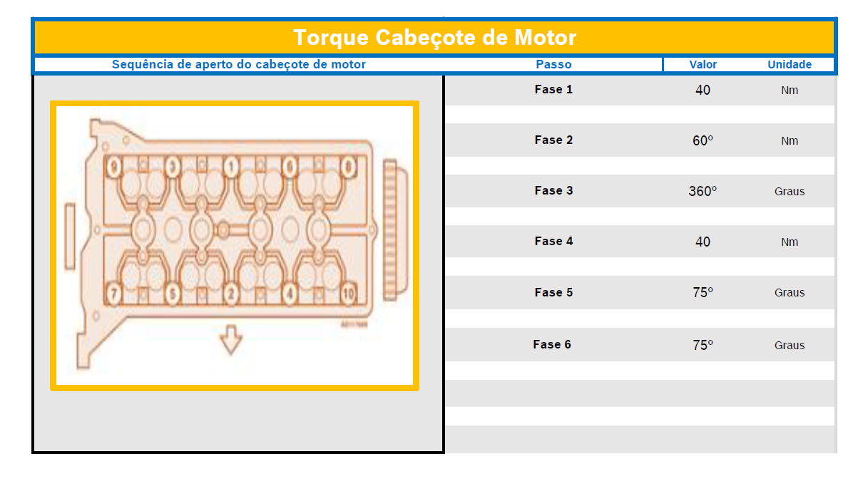The width and height of the screenshot is (868, 491).
Task: Select bolt number 2 on cylinder head
Action: point(231,292)
